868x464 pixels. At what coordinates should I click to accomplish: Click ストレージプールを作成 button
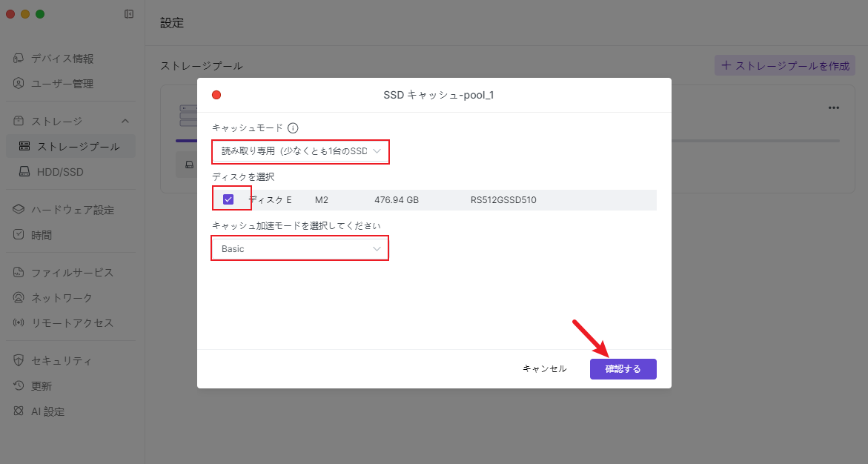pos(785,65)
